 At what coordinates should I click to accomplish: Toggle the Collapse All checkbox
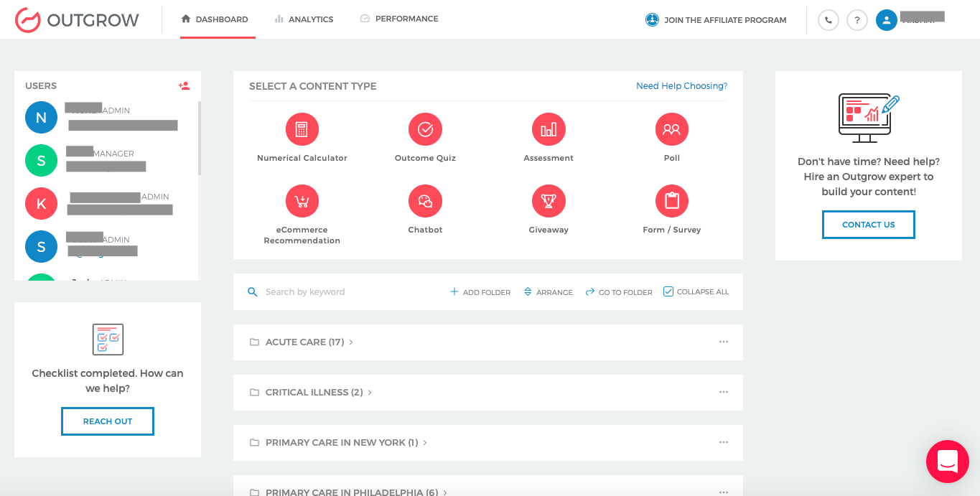pyautogui.click(x=668, y=291)
